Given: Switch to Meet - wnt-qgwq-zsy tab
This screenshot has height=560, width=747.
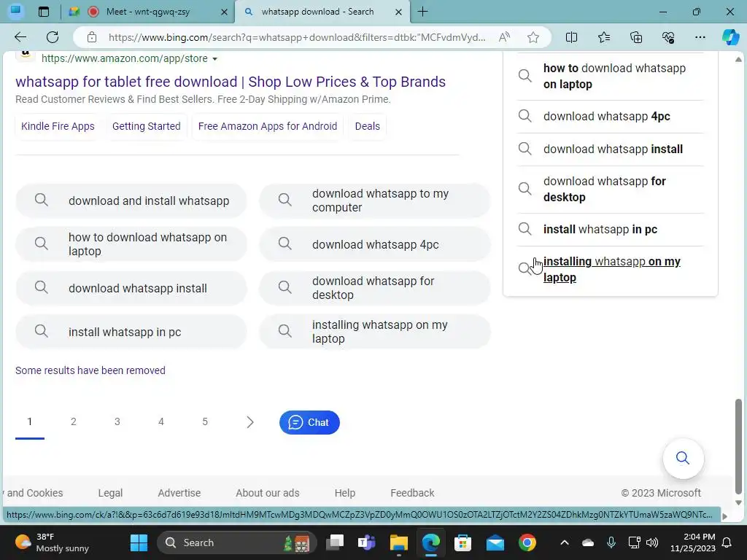Looking at the screenshot, I should pyautogui.click(x=148, y=12).
